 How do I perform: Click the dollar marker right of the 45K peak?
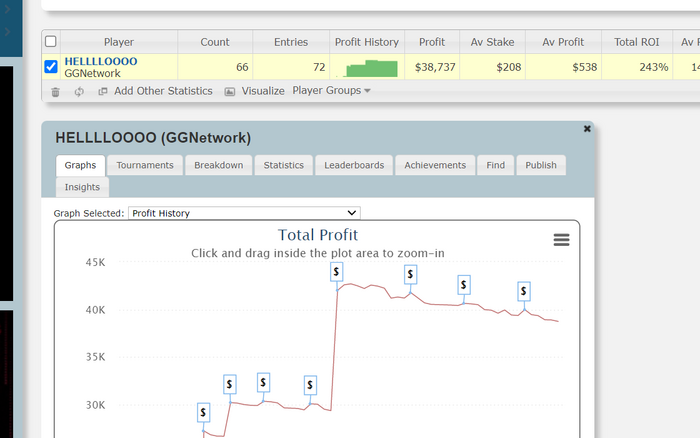point(410,274)
